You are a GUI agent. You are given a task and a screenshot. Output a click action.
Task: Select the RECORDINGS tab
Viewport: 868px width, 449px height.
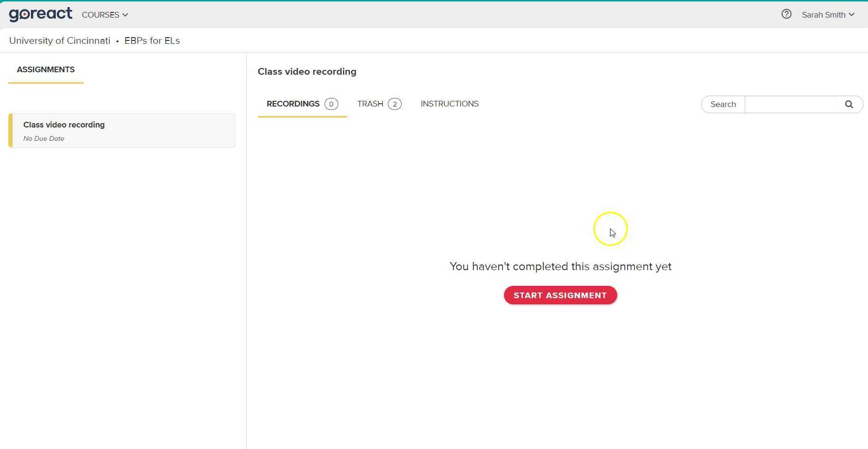tap(293, 104)
